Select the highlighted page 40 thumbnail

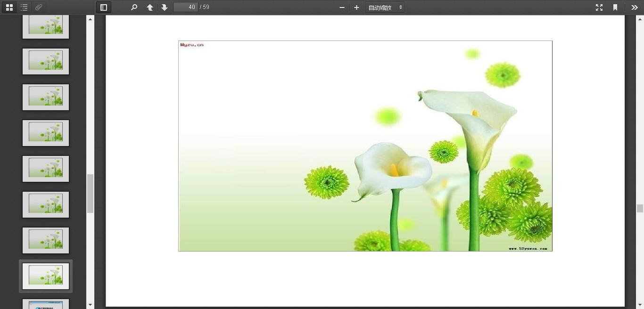(46, 276)
